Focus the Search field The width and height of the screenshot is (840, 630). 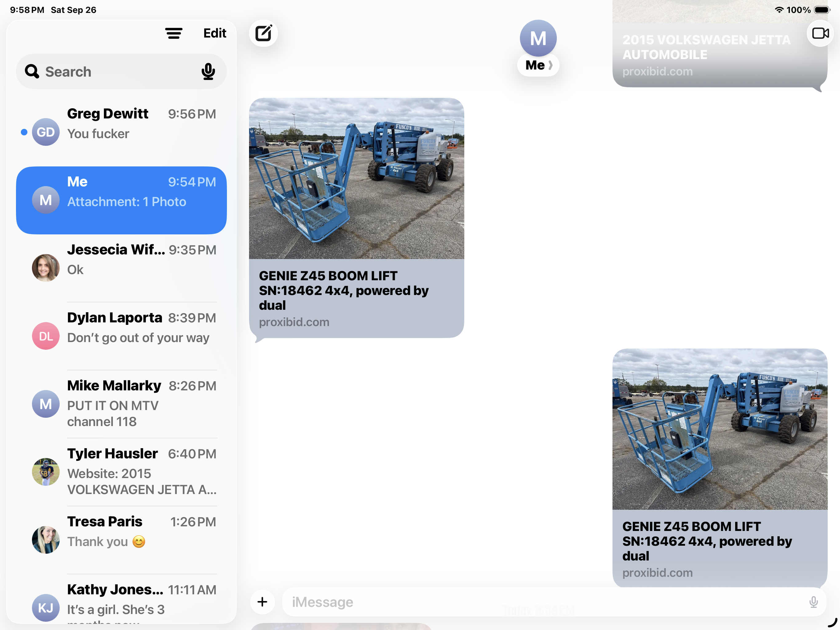click(121, 71)
